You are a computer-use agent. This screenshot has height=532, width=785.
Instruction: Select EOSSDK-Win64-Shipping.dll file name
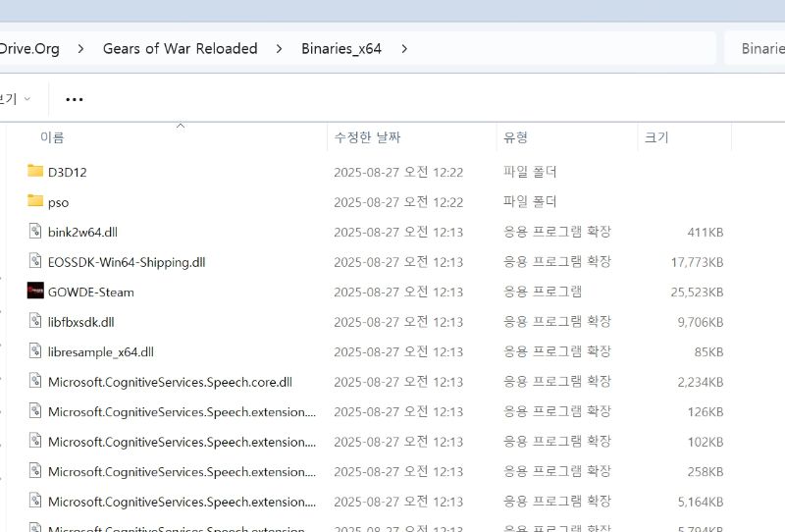[x=127, y=262]
